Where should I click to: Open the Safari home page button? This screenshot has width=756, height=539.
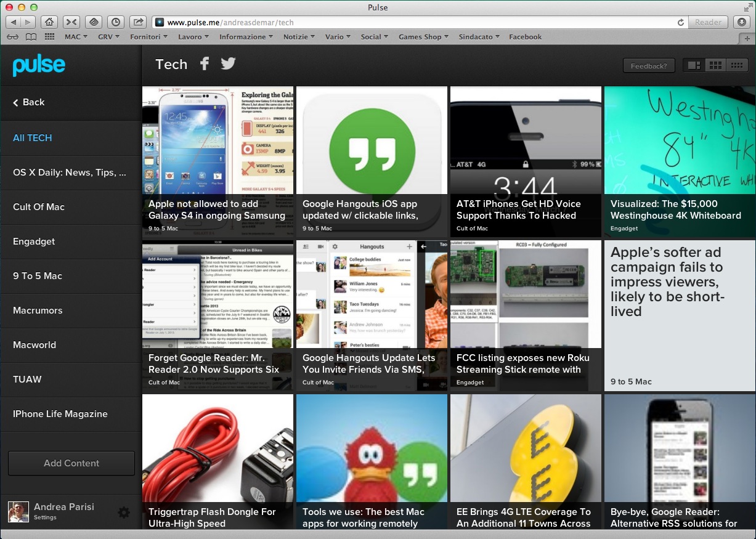click(49, 22)
